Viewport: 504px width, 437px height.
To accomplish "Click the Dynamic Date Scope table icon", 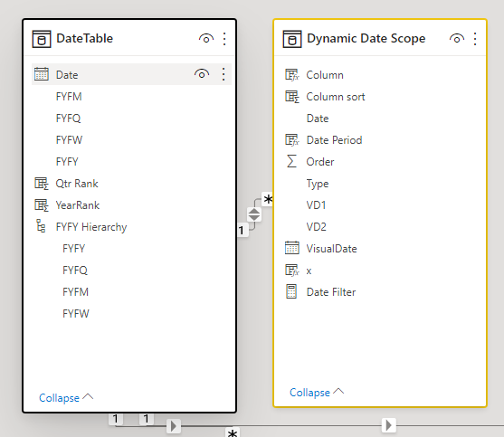I will pos(292,39).
